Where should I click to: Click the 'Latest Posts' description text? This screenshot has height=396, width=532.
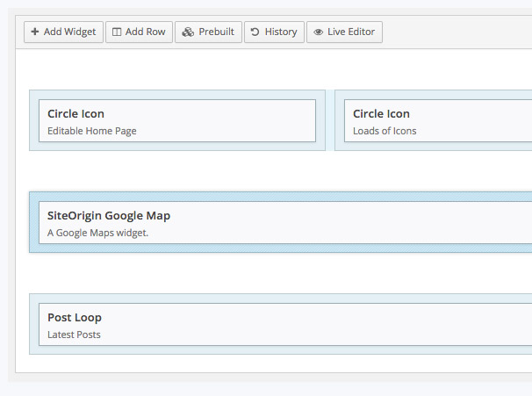(74, 335)
